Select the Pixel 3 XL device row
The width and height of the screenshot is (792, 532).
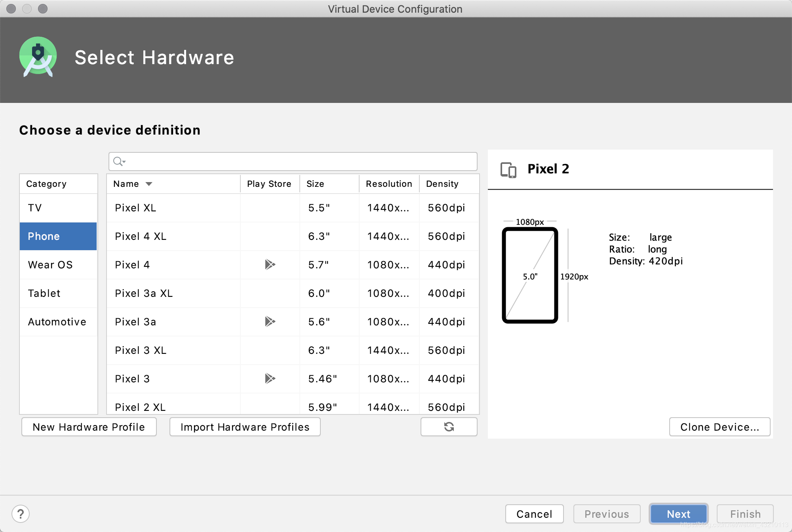[293, 350]
